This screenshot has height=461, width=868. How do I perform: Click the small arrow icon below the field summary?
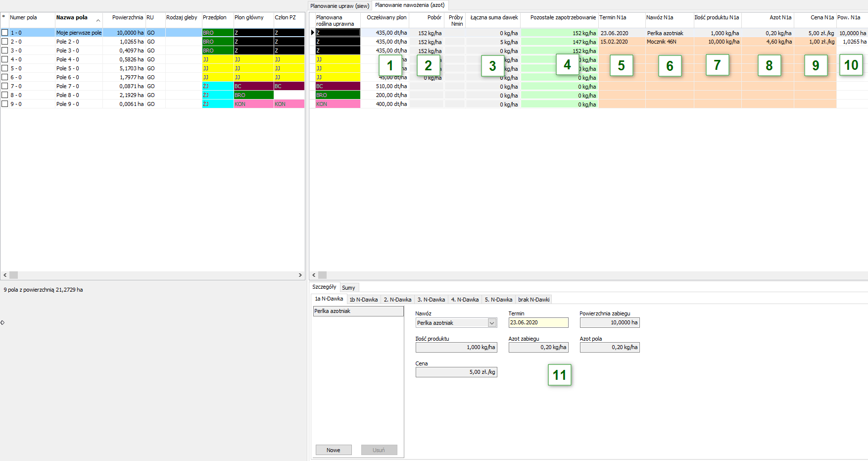click(x=2, y=322)
